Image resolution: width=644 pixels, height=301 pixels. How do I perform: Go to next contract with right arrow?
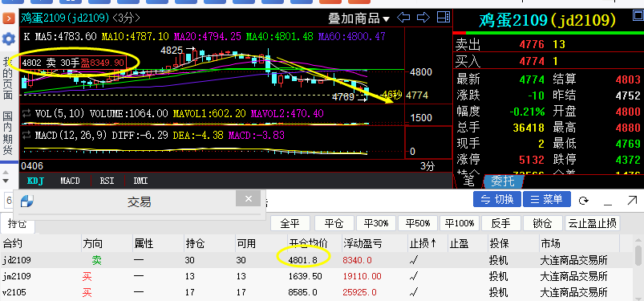click(423, 18)
